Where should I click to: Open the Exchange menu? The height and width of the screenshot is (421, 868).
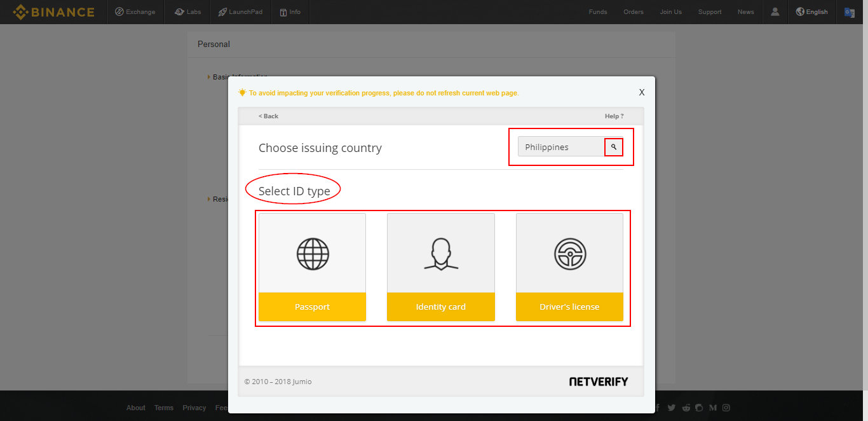(x=135, y=12)
